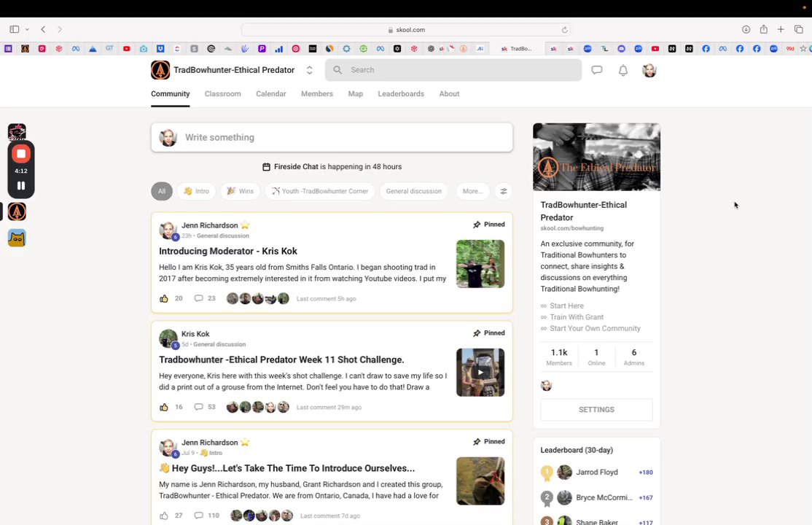Click the TradBowhunter community logo icon
The height and width of the screenshot is (525, 812).
[x=160, y=70]
